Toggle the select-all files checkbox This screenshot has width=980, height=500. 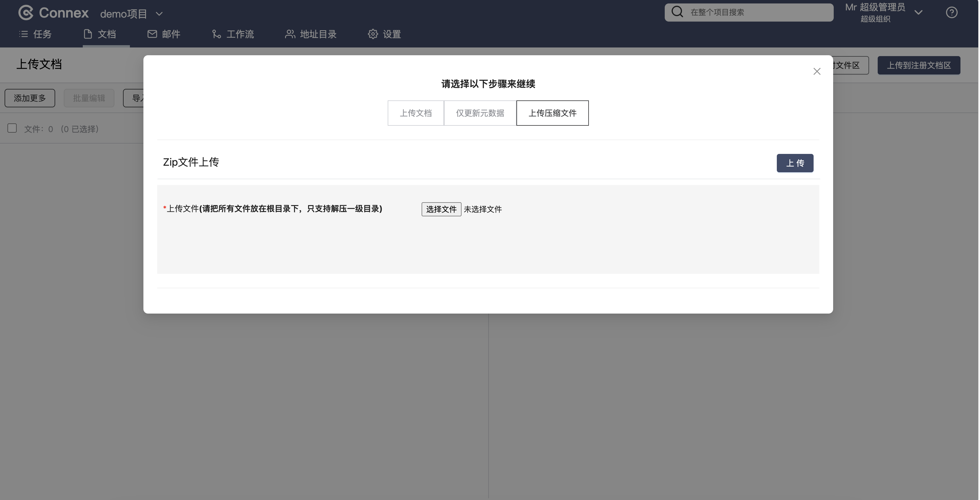click(x=12, y=128)
